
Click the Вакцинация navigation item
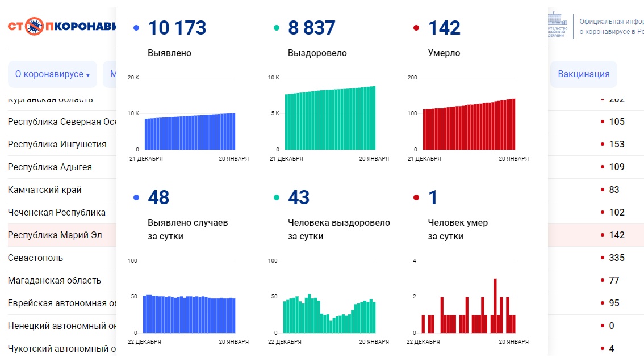click(x=583, y=74)
